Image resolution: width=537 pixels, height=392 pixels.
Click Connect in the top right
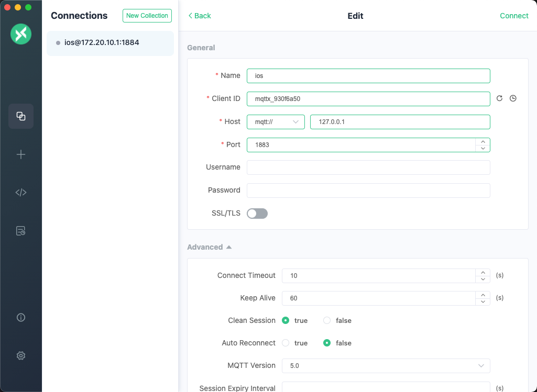514,16
